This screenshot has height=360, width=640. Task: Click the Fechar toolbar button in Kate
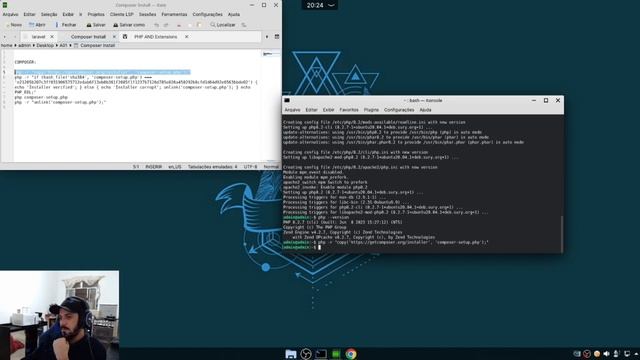pyautogui.click(x=65, y=25)
